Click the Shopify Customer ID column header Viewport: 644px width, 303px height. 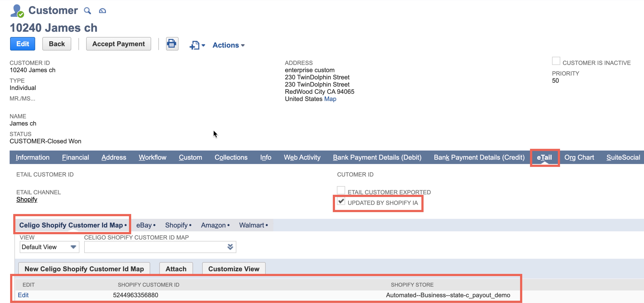point(148,285)
